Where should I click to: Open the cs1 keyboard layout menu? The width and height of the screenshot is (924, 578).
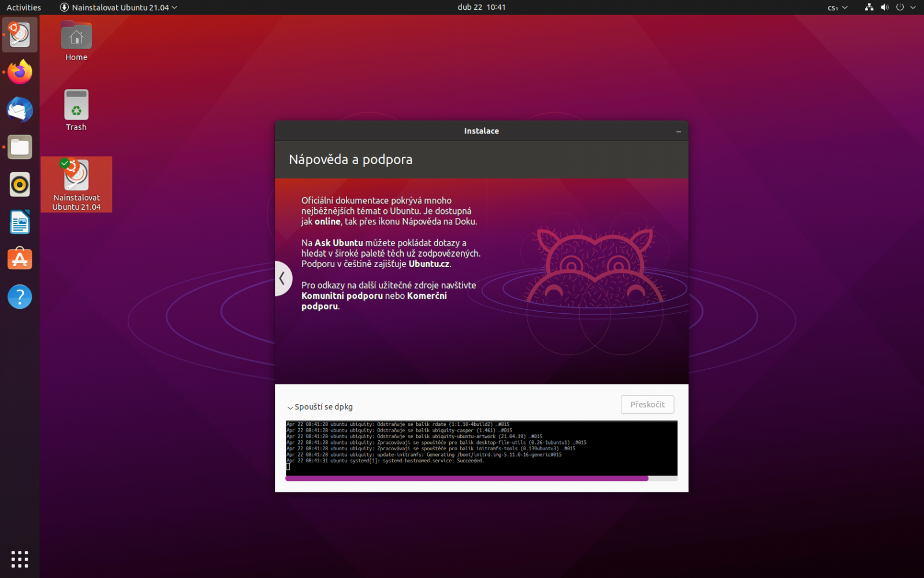point(836,8)
